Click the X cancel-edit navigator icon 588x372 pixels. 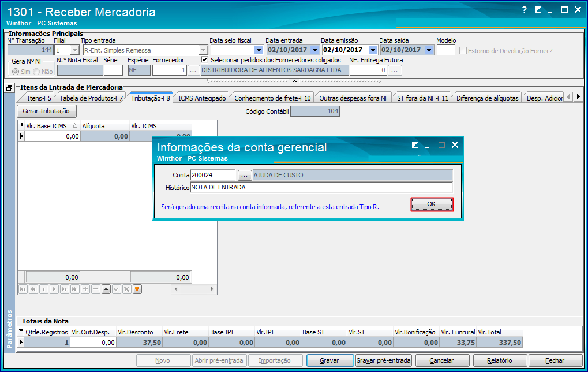(x=127, y=289)
